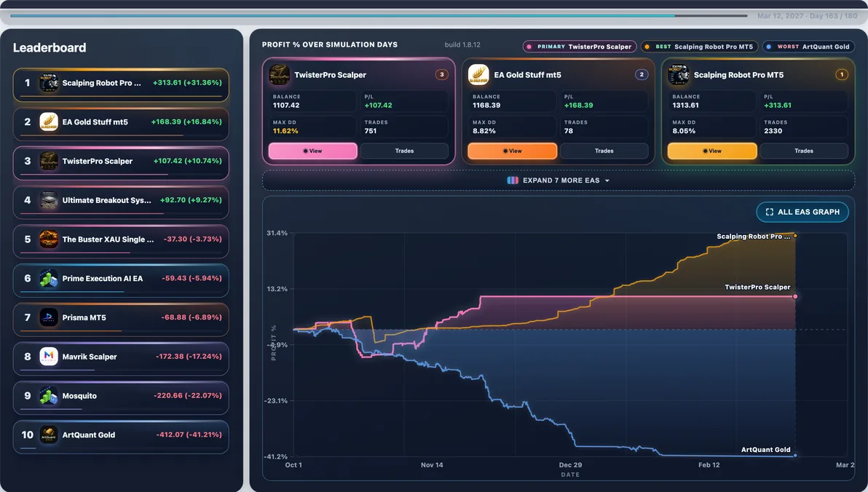Screen dimensions: 868x492
Task: Select leaderboard row TwisterPro Scalper
Action: pos(121,163)
